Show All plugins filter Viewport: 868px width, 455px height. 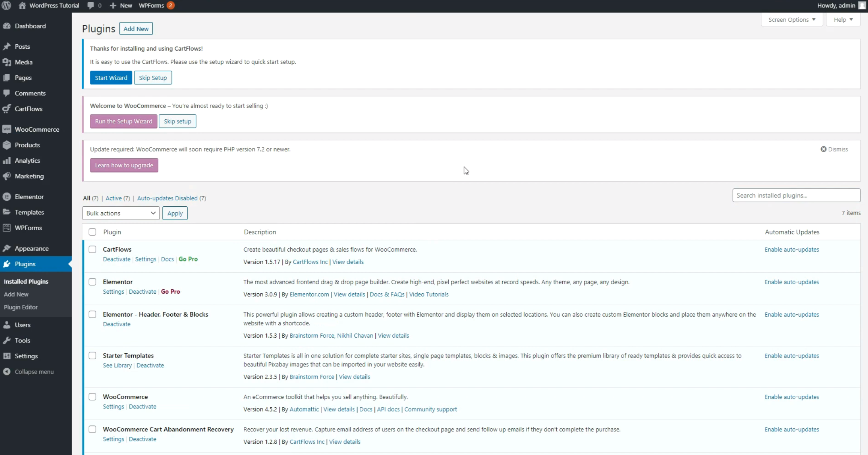coord(86,198)
